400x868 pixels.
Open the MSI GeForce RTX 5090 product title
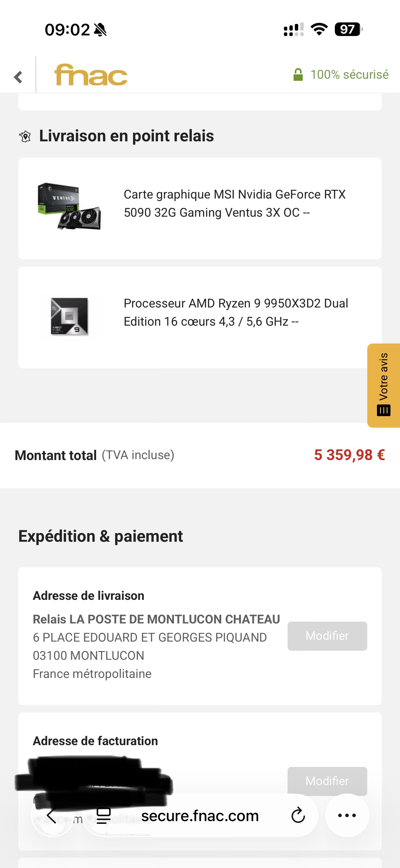pos(235,203)
